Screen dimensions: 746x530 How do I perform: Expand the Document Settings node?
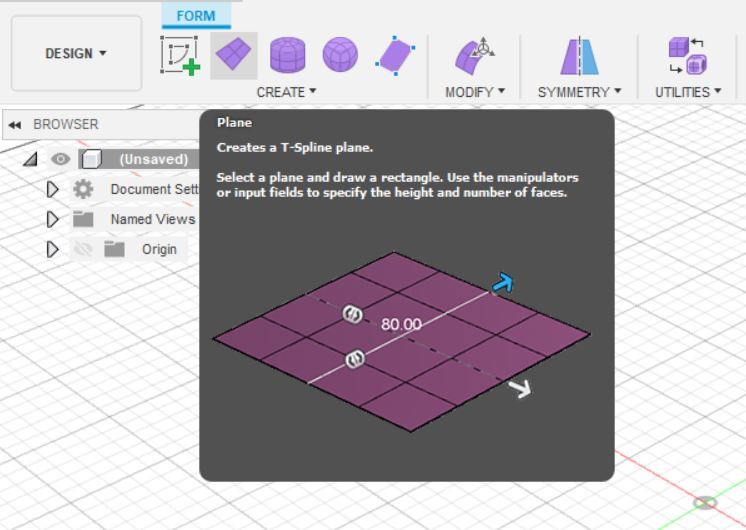click(52, 189)
